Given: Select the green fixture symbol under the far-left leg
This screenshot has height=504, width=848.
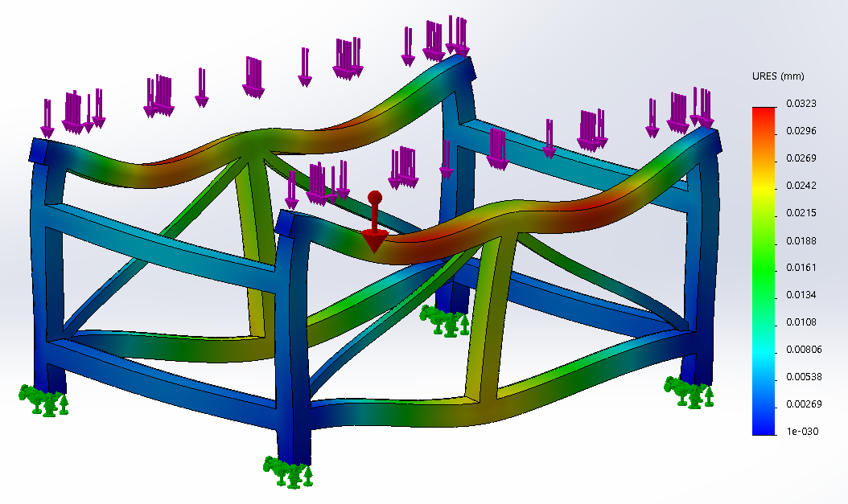Looking at the screenshot, I should [43, 400].
